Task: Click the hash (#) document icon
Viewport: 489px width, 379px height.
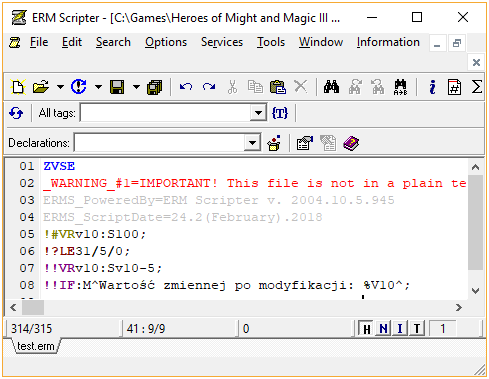Action: 454,87
